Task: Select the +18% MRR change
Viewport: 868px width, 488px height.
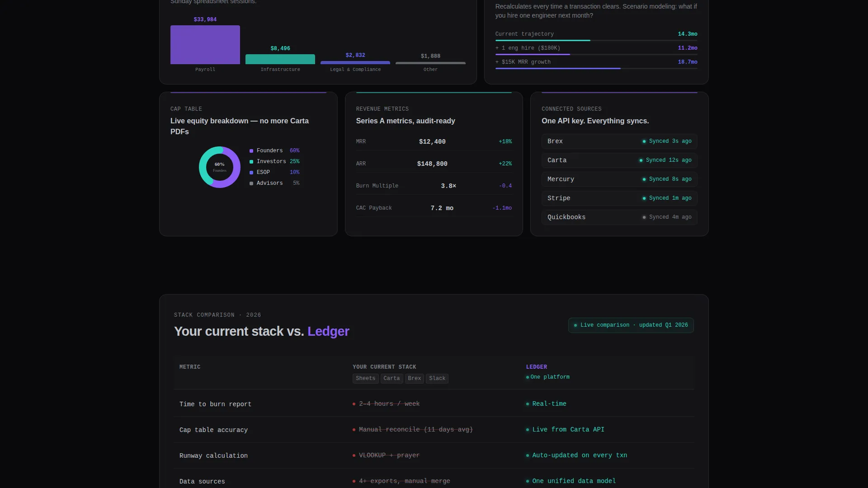Action: 505,141
